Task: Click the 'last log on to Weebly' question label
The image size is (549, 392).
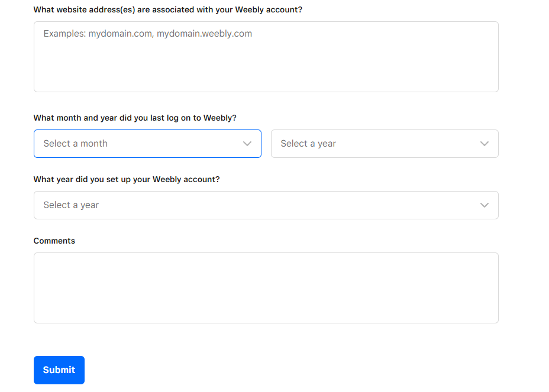Action: 135,118
